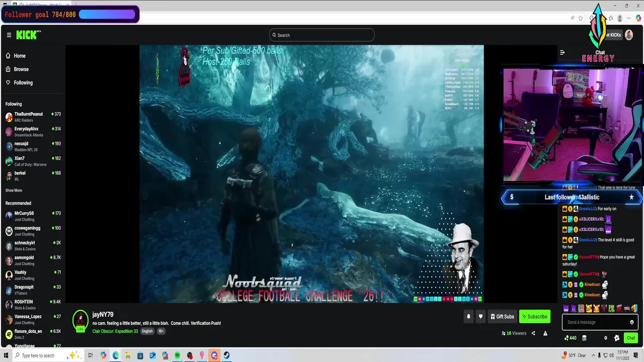Viewport: 644px width, 362px height.
Task: Open Microsoft Store from the taskbar
Action: coord(140,355)
